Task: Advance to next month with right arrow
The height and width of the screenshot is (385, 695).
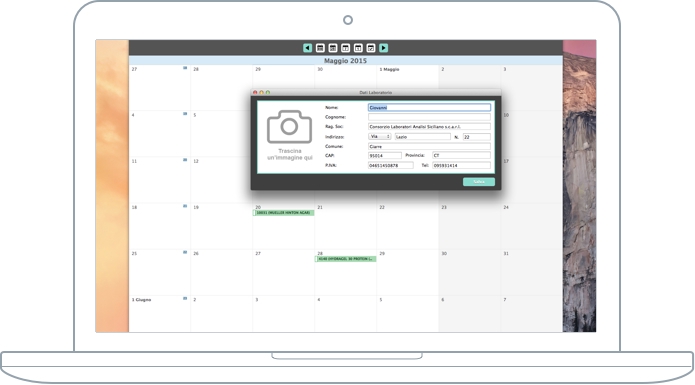Action: pos(383,48)
